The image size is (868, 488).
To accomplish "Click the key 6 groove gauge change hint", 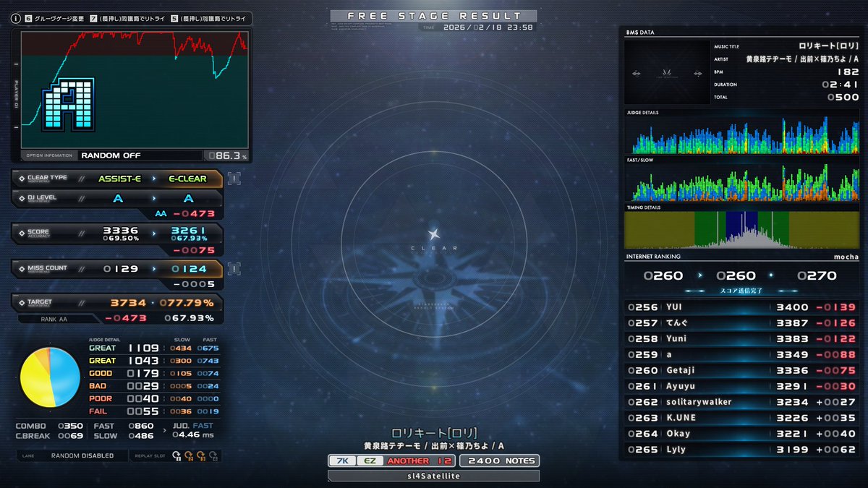I will coord(56,18).
